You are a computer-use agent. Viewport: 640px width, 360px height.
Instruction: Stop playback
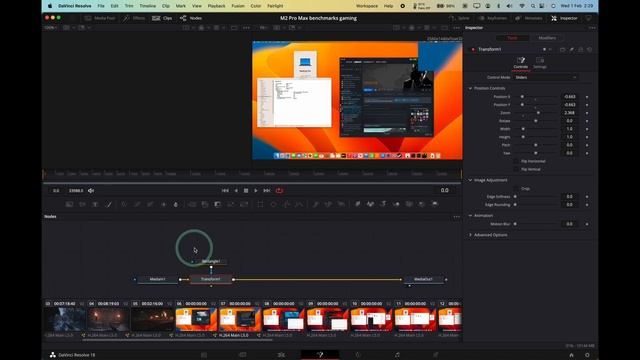click(x=246, y=191)
